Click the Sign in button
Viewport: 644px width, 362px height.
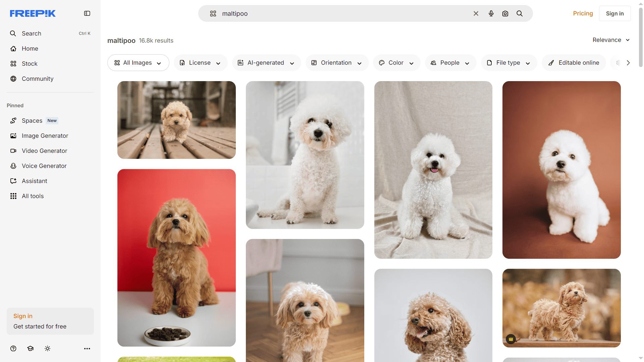click(x=614, y=13)
